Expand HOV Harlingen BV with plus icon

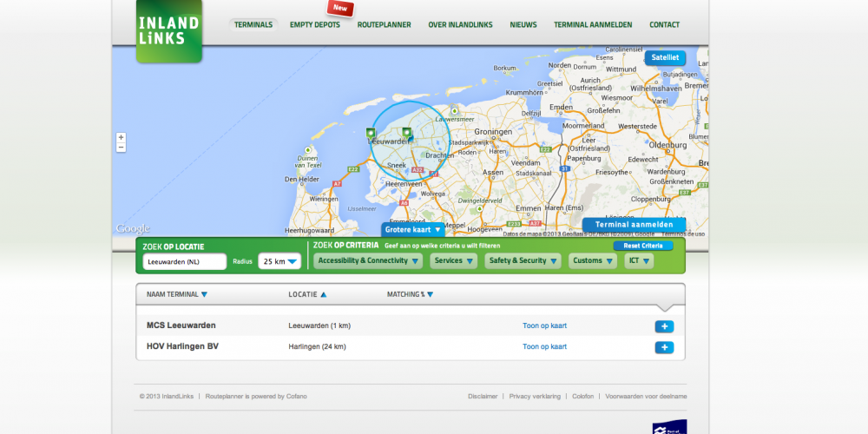663,347
